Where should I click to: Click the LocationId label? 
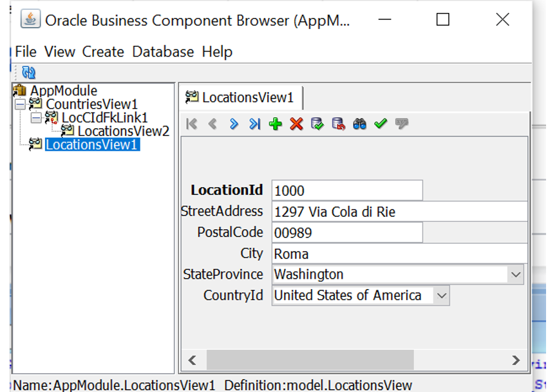point(227,191)
